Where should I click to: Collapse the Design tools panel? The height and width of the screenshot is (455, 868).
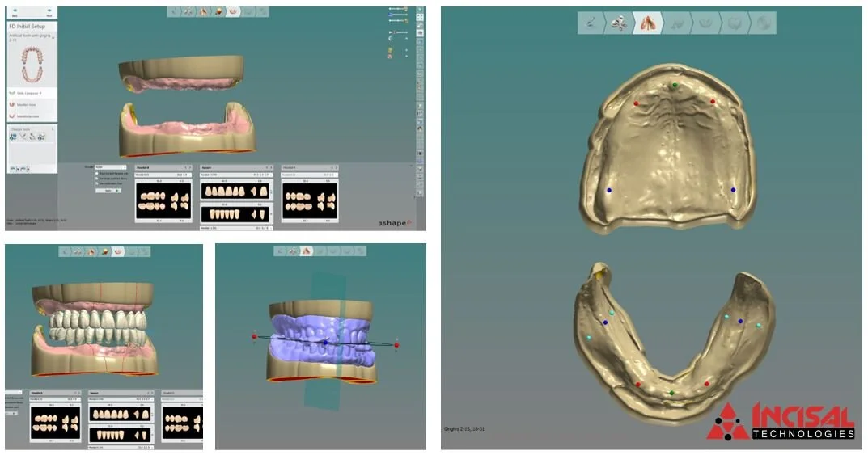click(x=53, y=128)
